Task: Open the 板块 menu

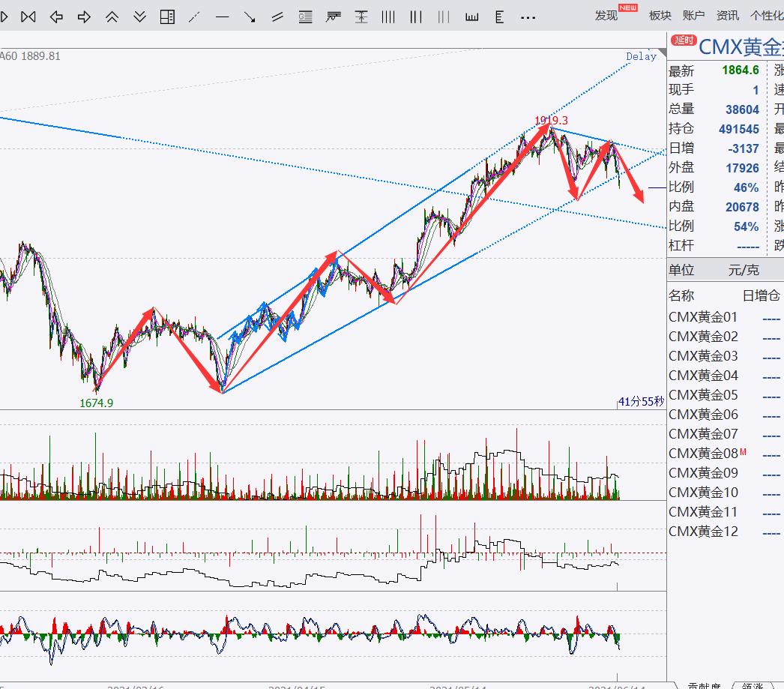Action: tap(660, 16)
